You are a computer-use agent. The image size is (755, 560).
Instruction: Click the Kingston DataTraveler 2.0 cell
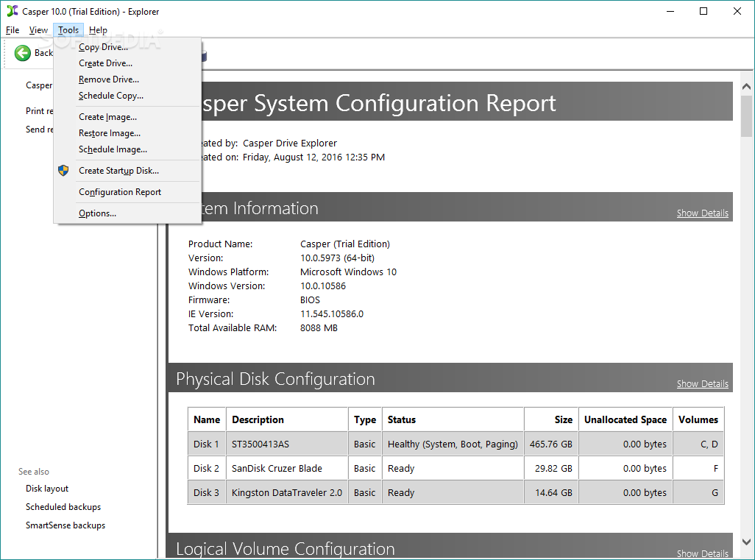[x=287, y=492]
